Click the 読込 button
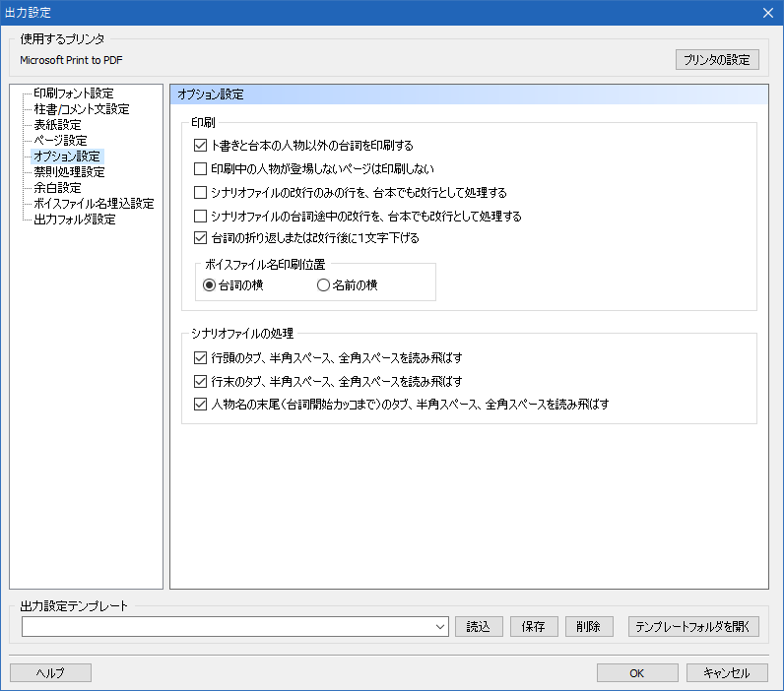The width and height of the screenshot is (784, 691). coord(479,627)
